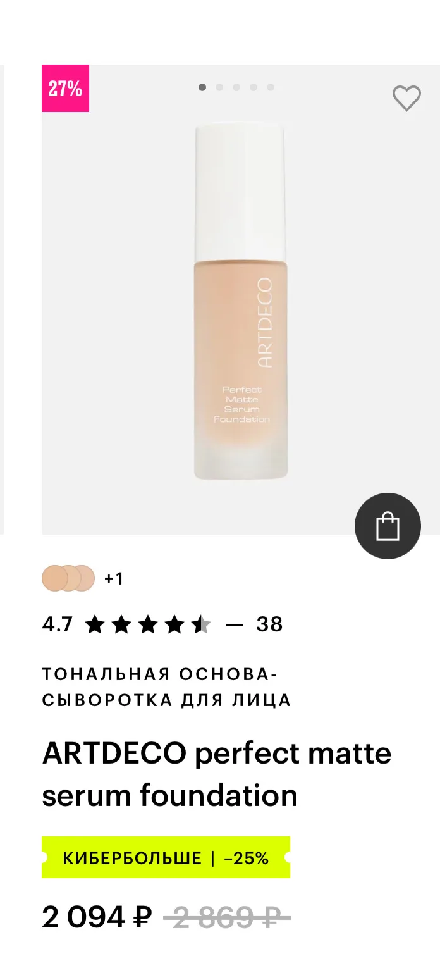Add foundation to cart via bag icon
The width and height of the screenshot is (440, 980).
(388, 526)
